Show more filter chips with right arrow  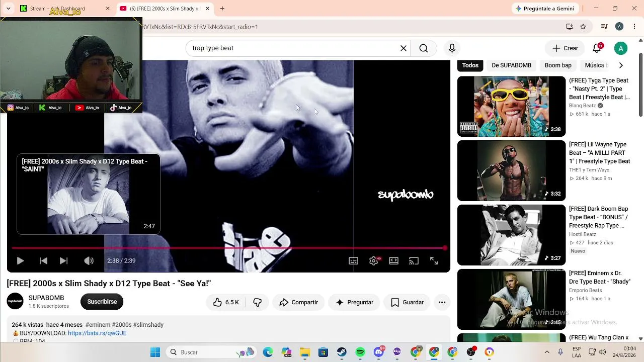[x=621, y=65]
